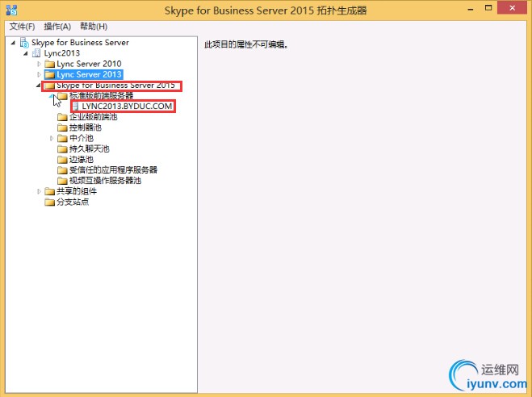Select the Lync2013 site label
This screenshot has width=532, height=397.
coord(61,53)
